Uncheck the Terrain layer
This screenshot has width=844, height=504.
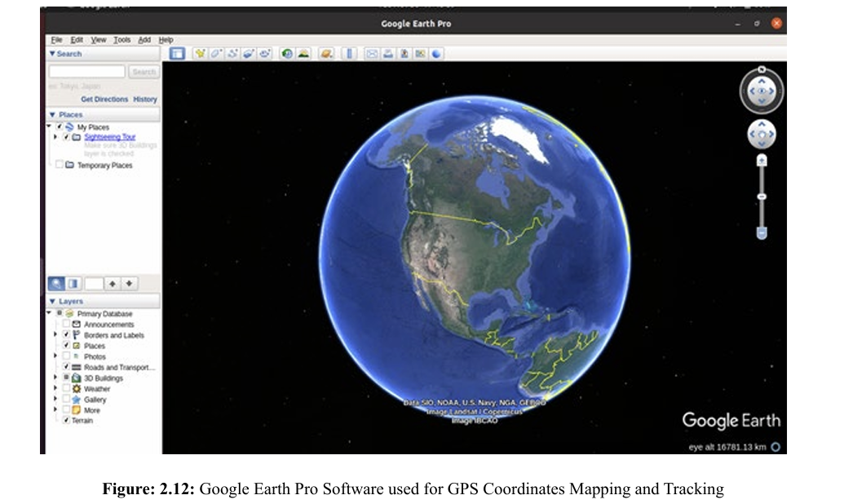66,421
